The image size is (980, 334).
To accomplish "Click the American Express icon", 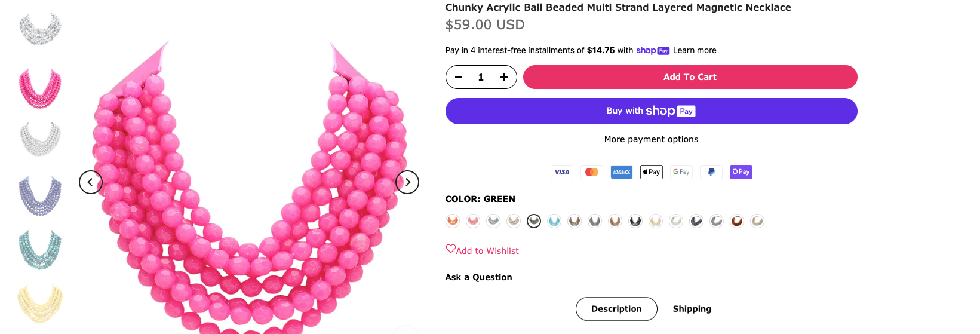I will coord(622,172).
